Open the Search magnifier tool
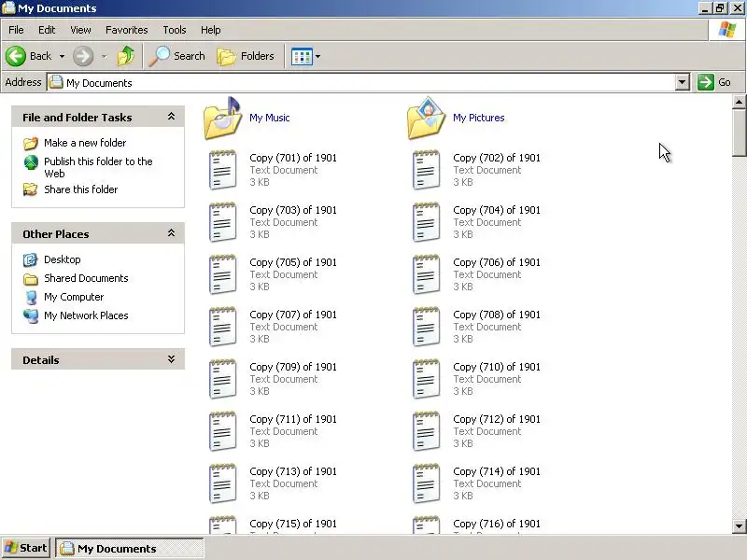 pos(159,56)
